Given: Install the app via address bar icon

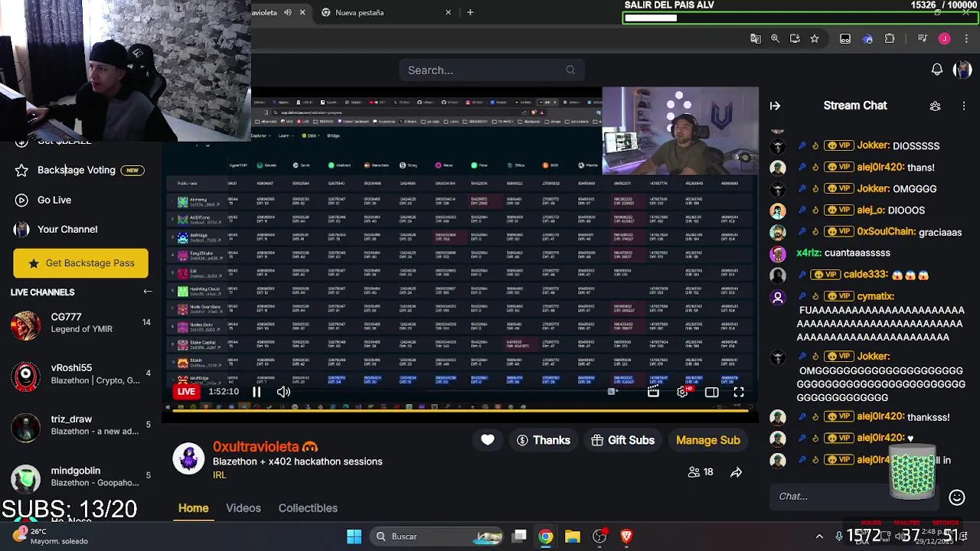Looking at the screenshot, I should 795,38.
